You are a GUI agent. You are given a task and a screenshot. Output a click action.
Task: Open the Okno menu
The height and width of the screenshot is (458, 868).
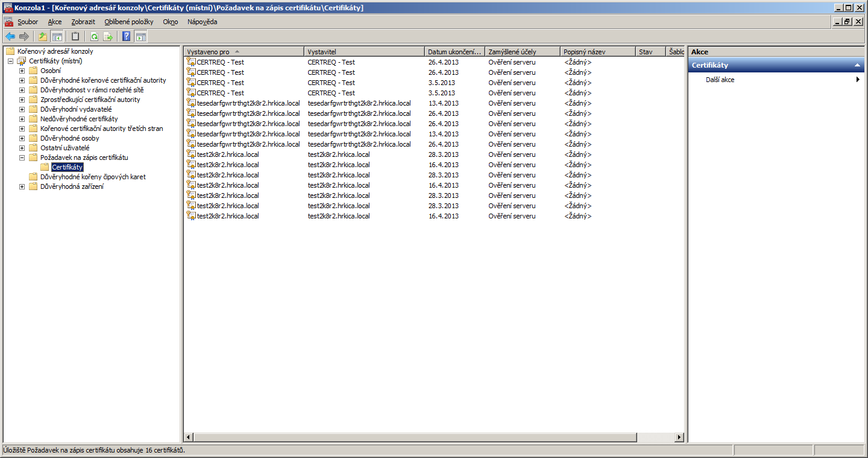(171, 22)
